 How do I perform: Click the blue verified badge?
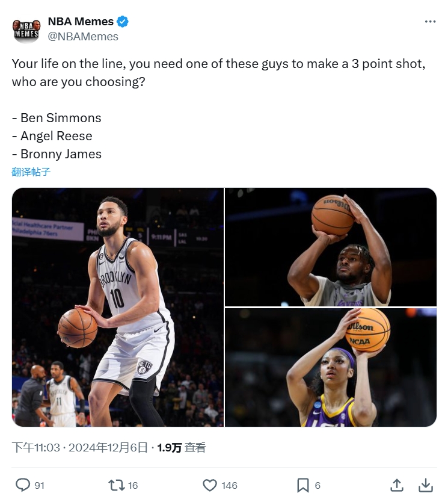tap(123, 22)
